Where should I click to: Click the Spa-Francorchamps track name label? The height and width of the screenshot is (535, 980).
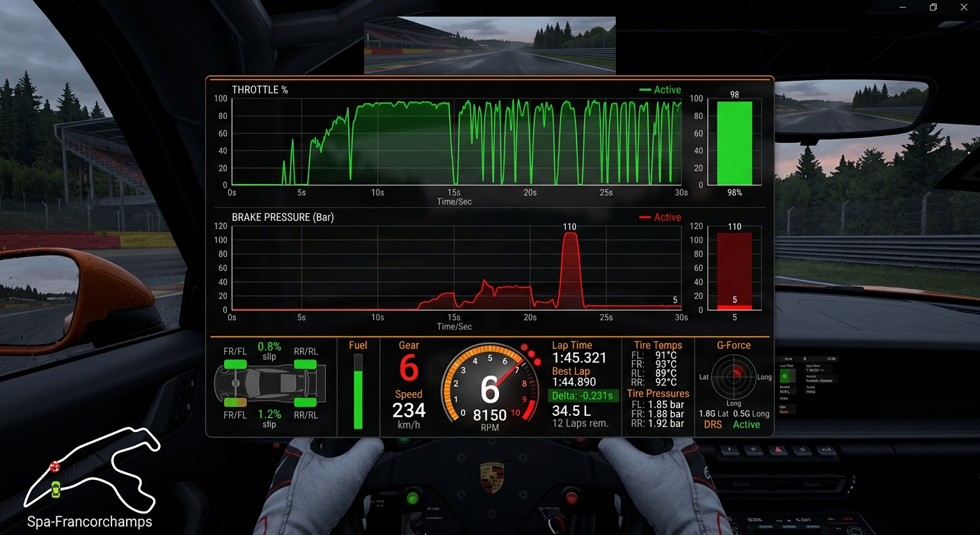(89, 522)
